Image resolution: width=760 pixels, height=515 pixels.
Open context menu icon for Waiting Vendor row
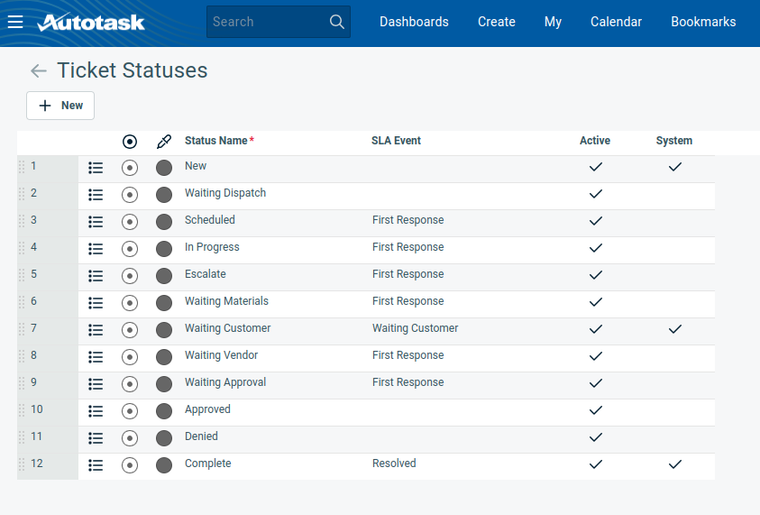(x=96, y=357)
